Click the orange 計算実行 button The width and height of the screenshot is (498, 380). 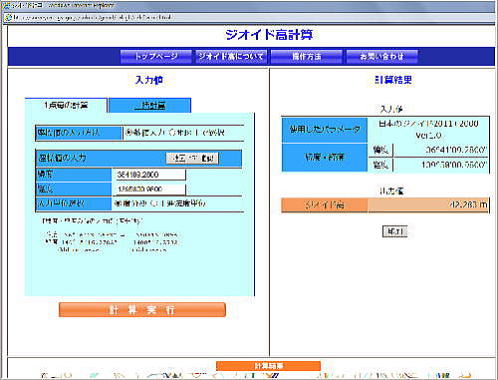pos(142,310)
